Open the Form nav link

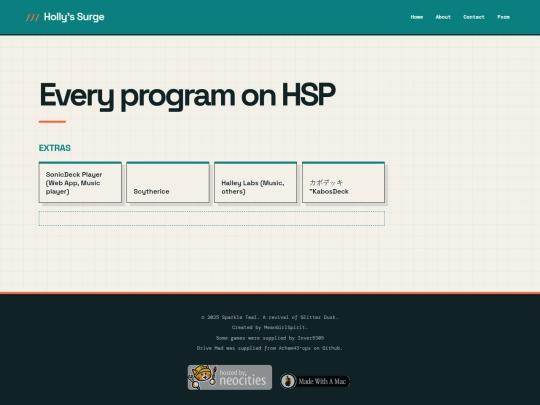pos(503,17)
